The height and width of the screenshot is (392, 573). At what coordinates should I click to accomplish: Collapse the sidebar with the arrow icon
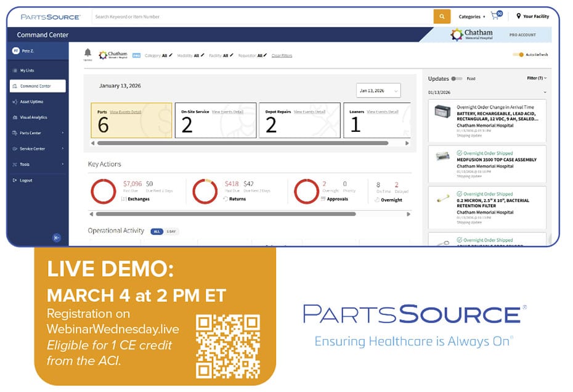coord(57,237)
